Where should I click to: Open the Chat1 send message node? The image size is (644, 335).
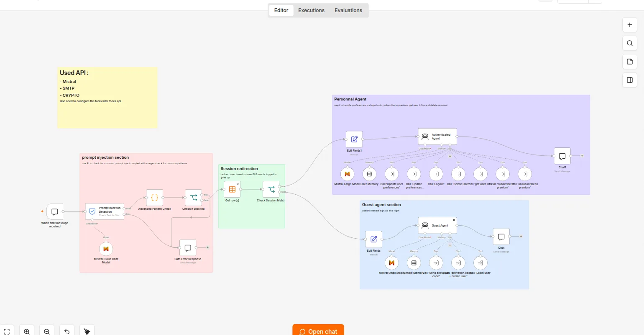tap(562, 156)
